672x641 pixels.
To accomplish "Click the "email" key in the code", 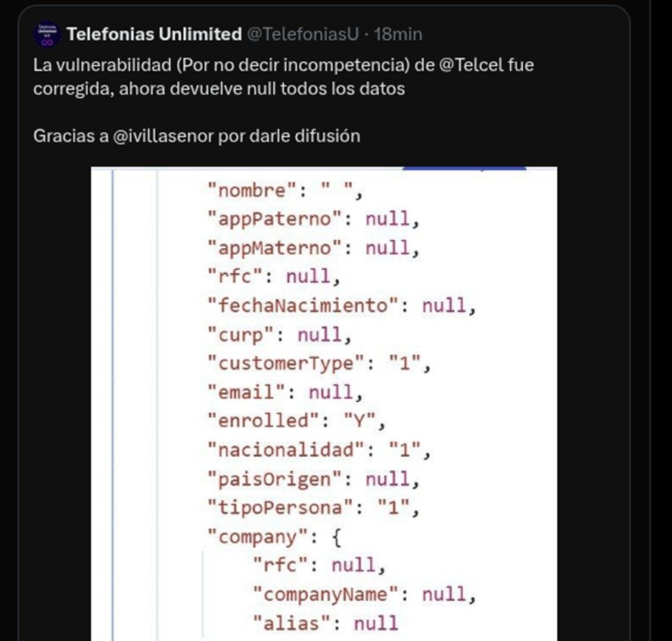I will pyautogui.click(x=246, y=392).
